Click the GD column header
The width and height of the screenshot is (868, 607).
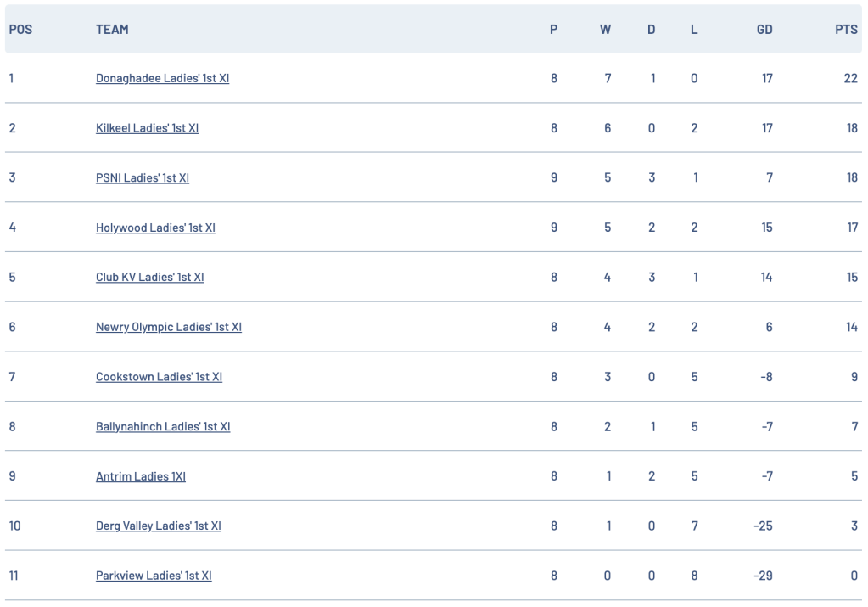coord(764,29)
